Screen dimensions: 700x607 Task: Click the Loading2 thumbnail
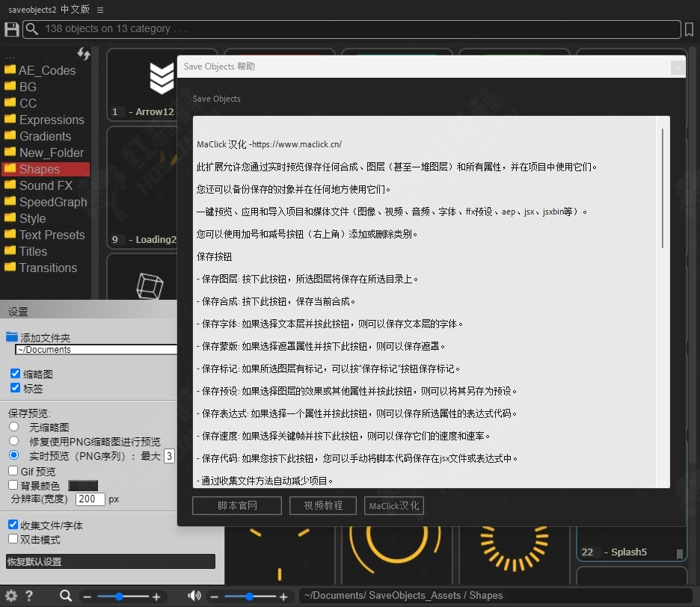coord(142,188)
